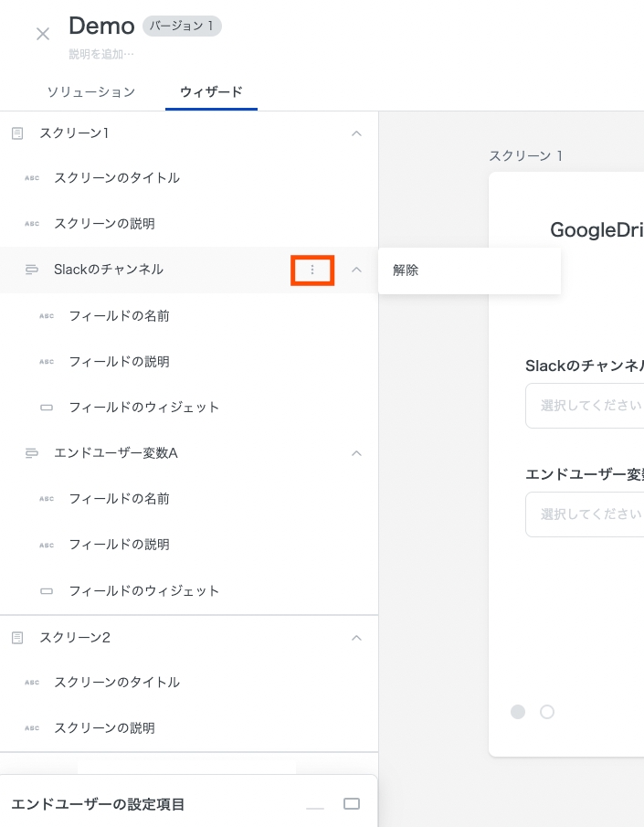Choose 解除 from the popup menu
Image resolution: width=644 pixels, height=827 pixels.
coord(406,270)
